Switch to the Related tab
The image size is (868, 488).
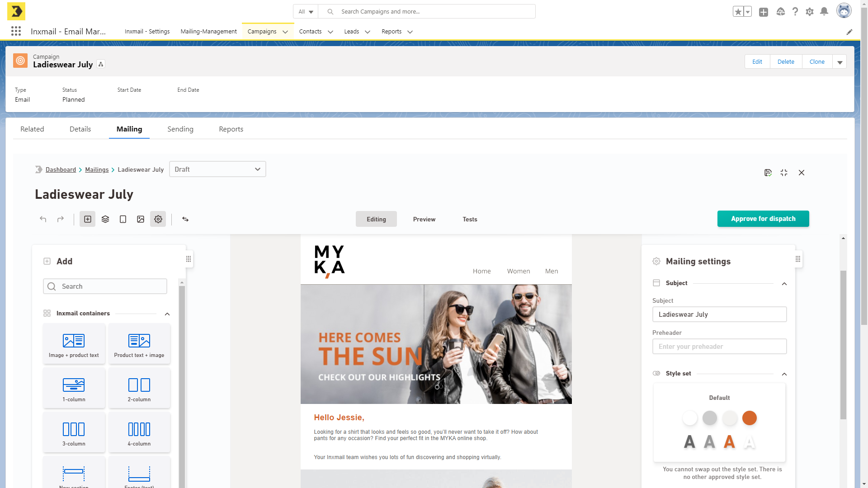[32, 129]
